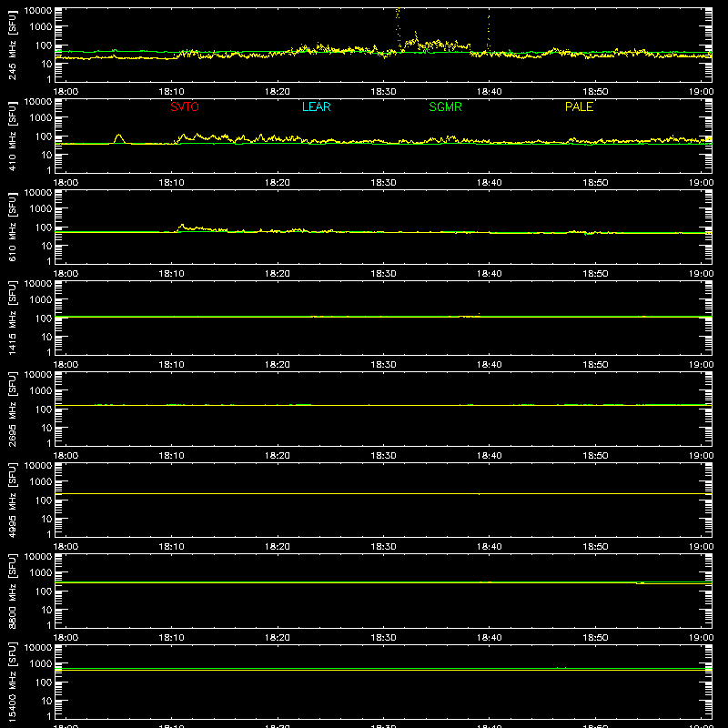Click 18:10 label under 410 MHz plot
728x728 pixels.
click(x=172, y=183)
